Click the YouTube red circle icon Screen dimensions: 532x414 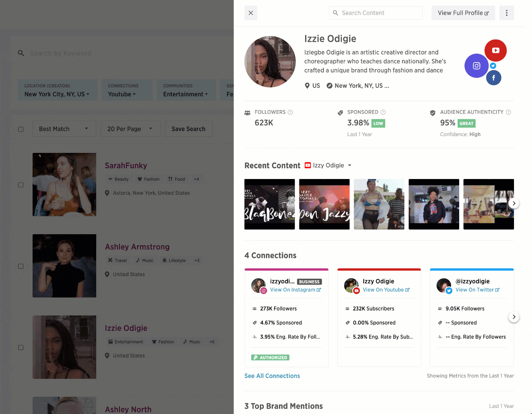(x=496, y=50)
